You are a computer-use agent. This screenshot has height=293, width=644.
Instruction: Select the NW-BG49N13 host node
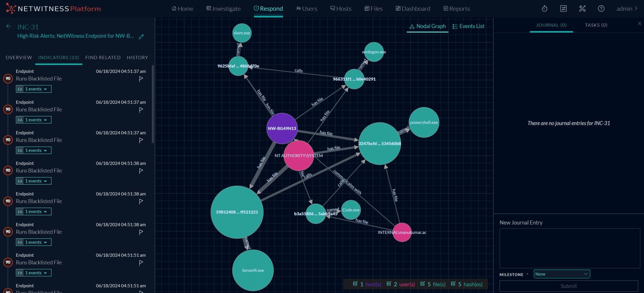point(282,128)
